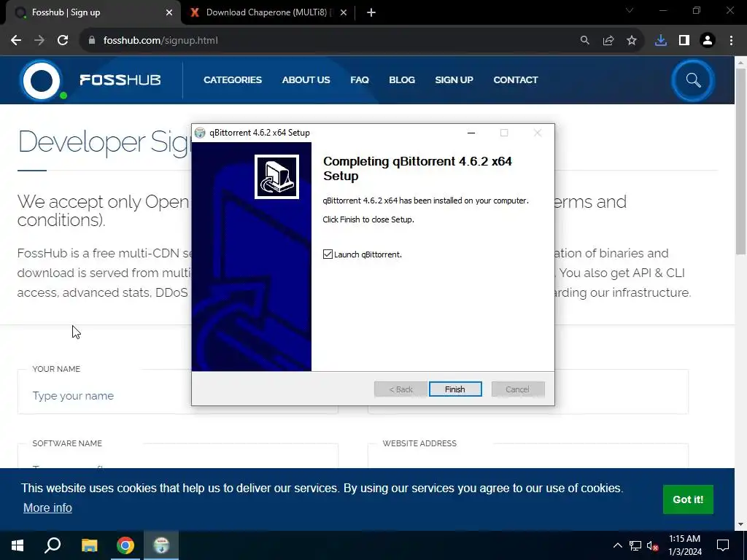Open Windows Start menu
This screenshot has width=747, height=560.
click(18, 545)
